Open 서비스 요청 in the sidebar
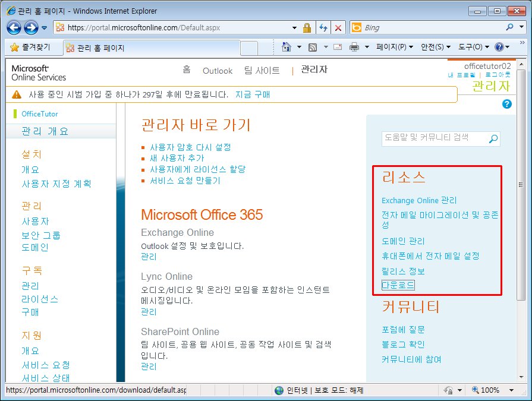 click(x=46, y=365)
